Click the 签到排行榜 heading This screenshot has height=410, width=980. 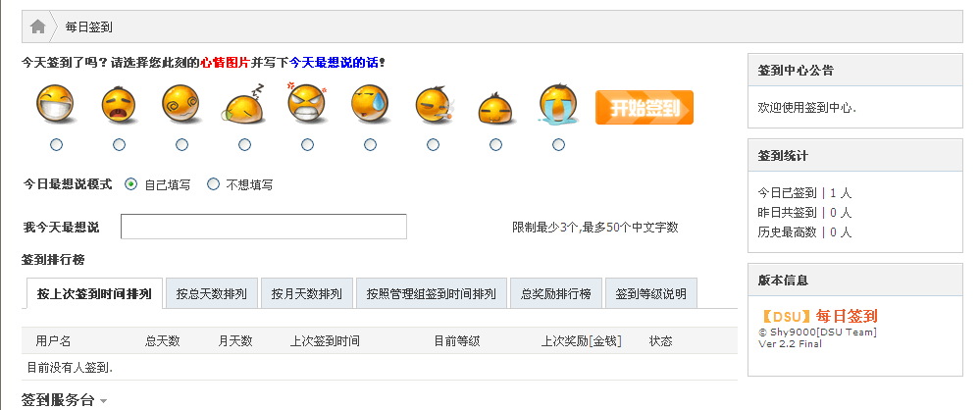[53, 259]
